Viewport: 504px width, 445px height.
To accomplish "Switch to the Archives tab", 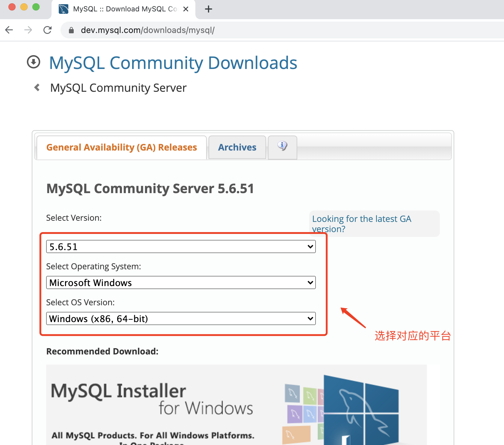I will pos(237,147).
